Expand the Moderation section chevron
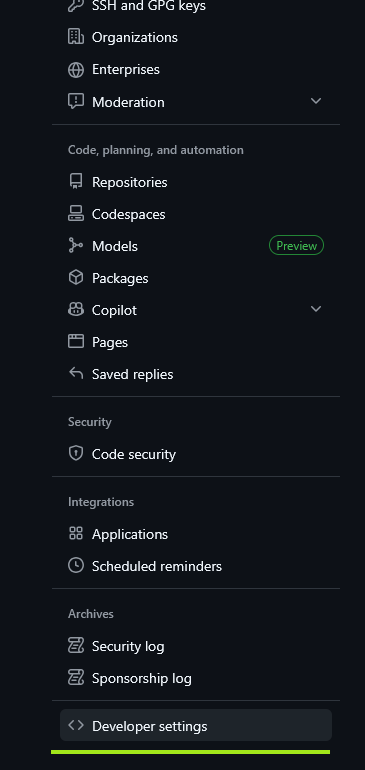The image size is (365, 770). 316,101
